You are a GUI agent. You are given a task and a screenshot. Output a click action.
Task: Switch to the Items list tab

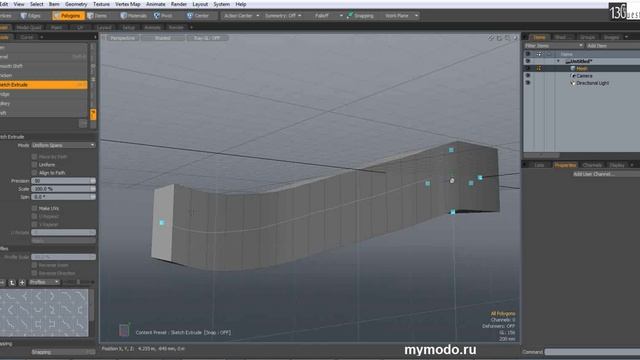pos(540,37)
